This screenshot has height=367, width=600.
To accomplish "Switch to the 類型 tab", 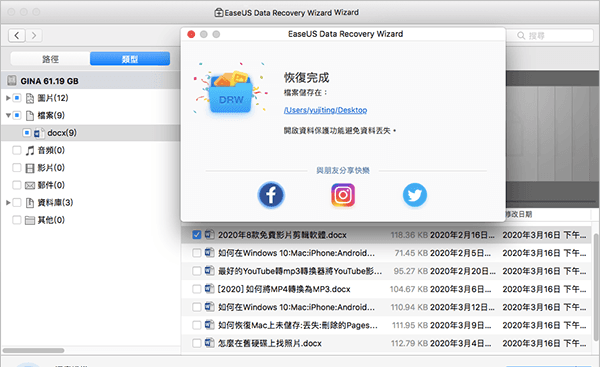I will click(130, 59).
